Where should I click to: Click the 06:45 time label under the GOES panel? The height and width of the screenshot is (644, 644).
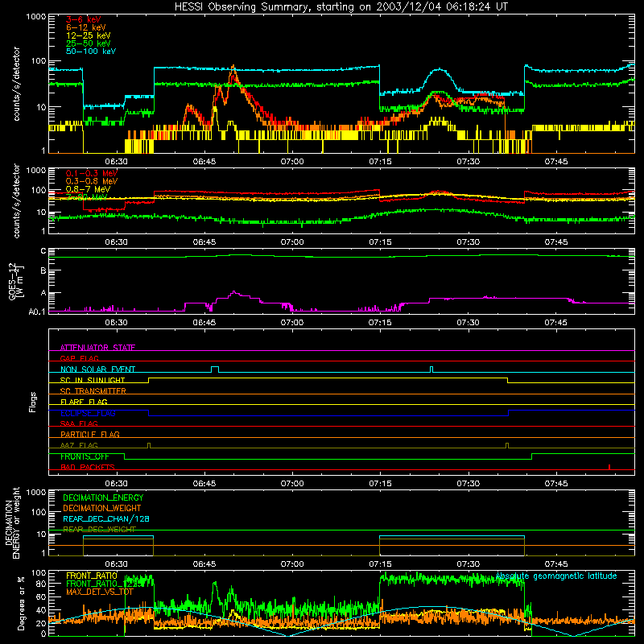tap(204, 323)
